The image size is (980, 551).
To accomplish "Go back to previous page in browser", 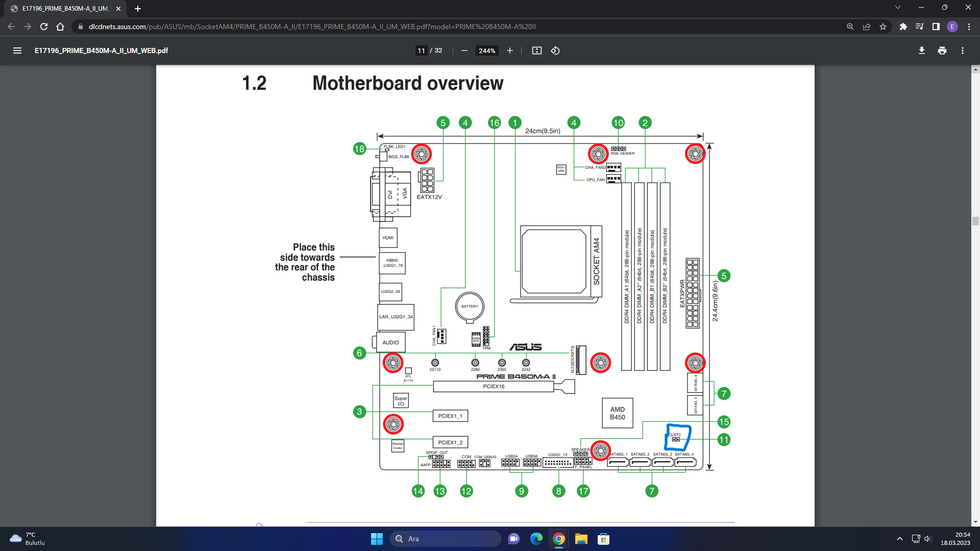I will 11,27.
